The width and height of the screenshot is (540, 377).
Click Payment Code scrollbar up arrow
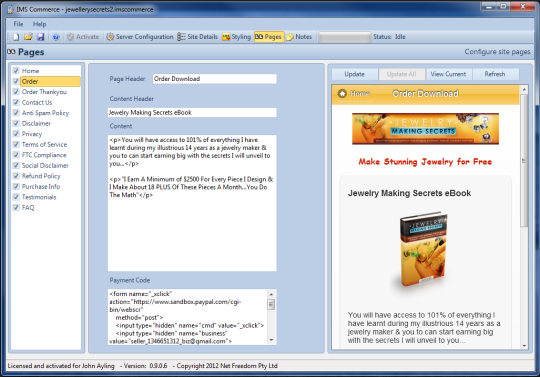271,294
